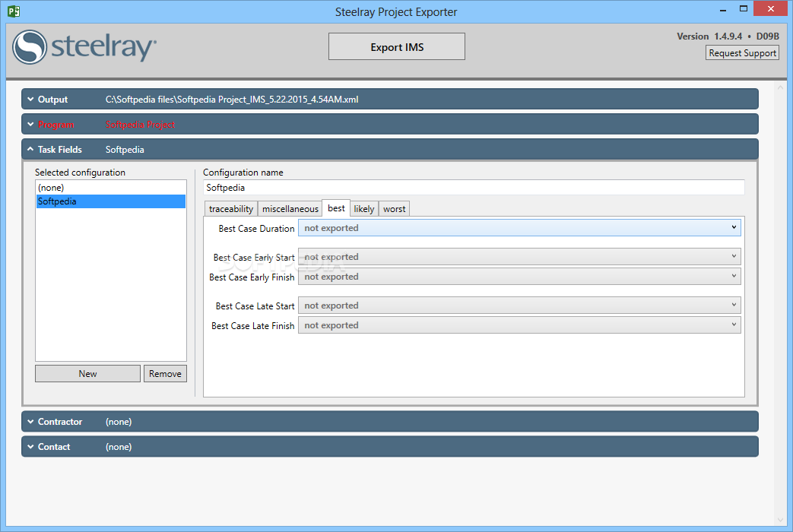Image resolution: width=793 pixels, height=532 pixels.
Task: Open the Best Case Late Start dropdown
Action: tap(519, 306)
